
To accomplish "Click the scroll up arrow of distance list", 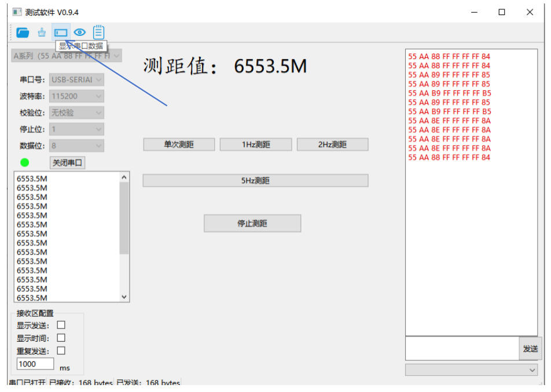I will pos(124,177).
